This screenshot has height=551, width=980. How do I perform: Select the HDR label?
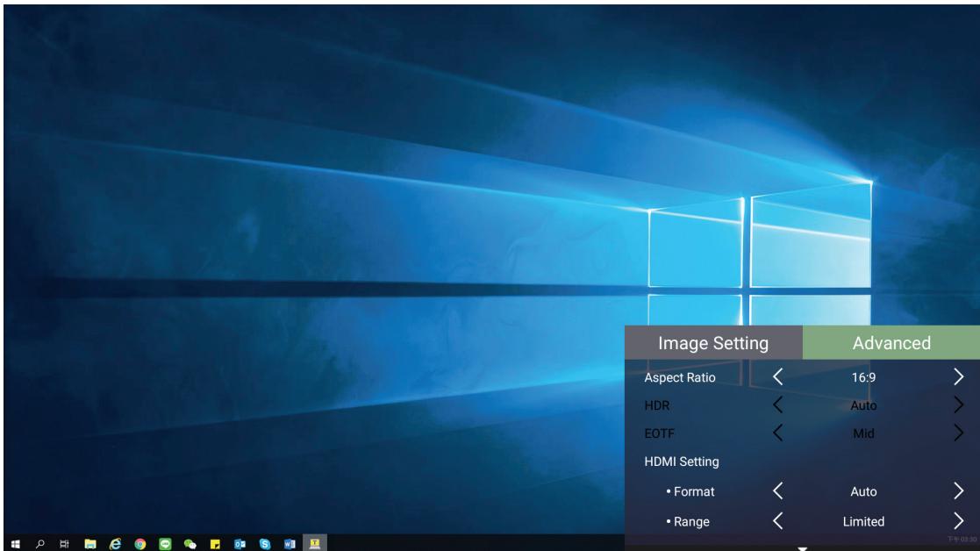656,405
